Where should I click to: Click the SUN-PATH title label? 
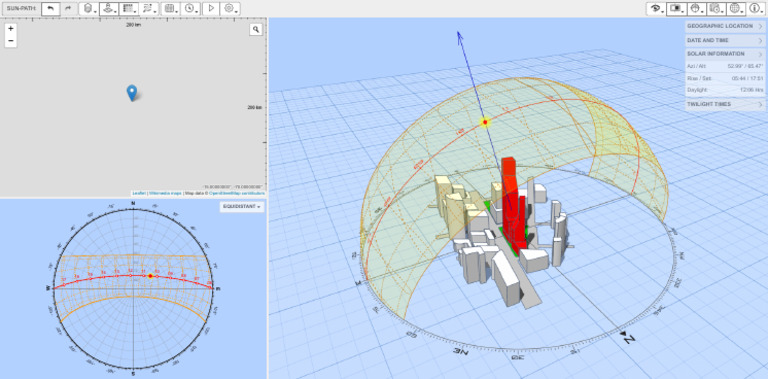tap(22, 9)
